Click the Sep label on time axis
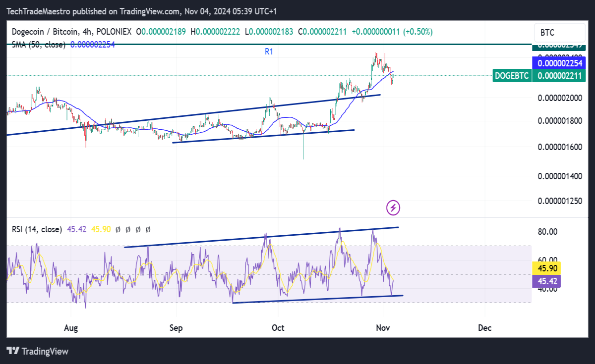Screen dimensions: 595x364 (176, 328)
